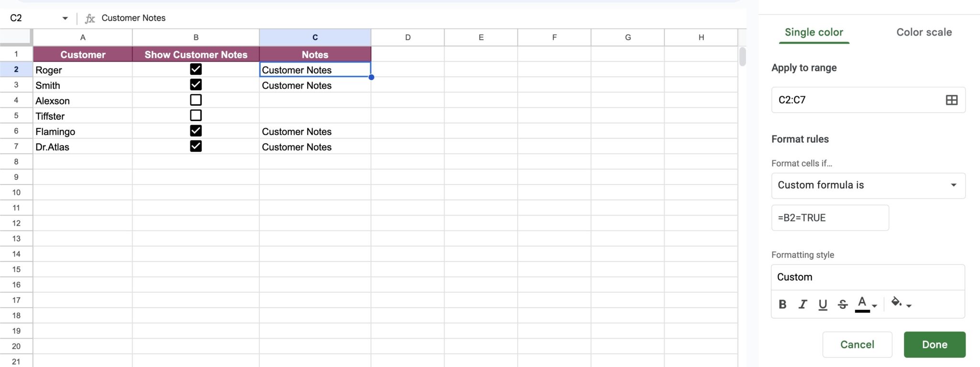Uncheck Roger's Show Customer Notes checkbox
Viewport: 980px width, 367px height.
point(196,69)
